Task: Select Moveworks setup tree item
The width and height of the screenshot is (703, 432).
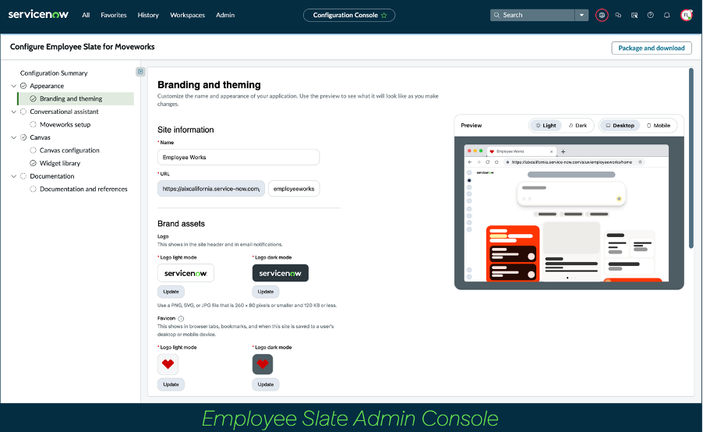Action: (x=65, y=125)
